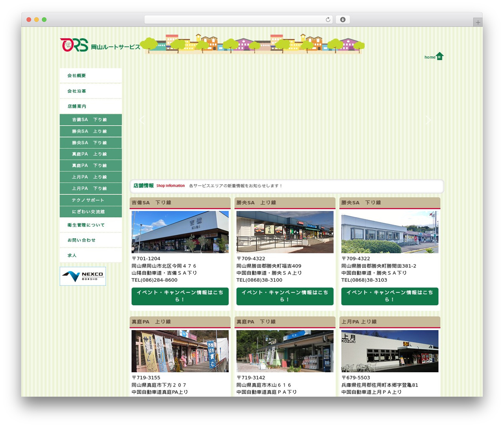Image resolution: width=504 pixels, height=427 pixels.
Task: Click the 真庭PA 下り線 card heading
Action: [285, 322]
